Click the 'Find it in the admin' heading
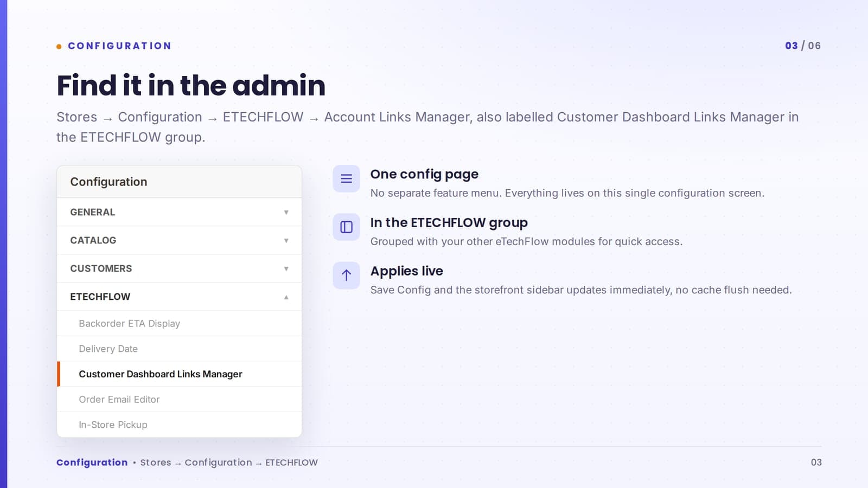The height and width of the screenshot is (488, 868). pyautogui.click(x=191, y=86)
